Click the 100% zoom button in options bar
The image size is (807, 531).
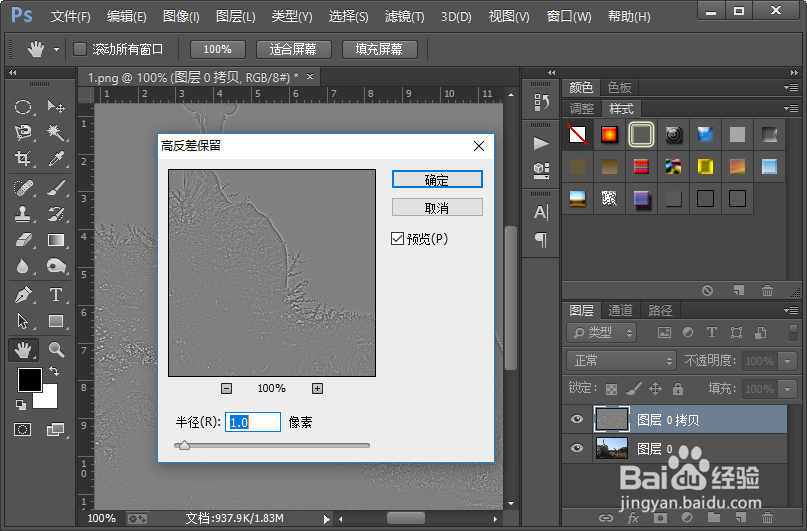[218, 49]
